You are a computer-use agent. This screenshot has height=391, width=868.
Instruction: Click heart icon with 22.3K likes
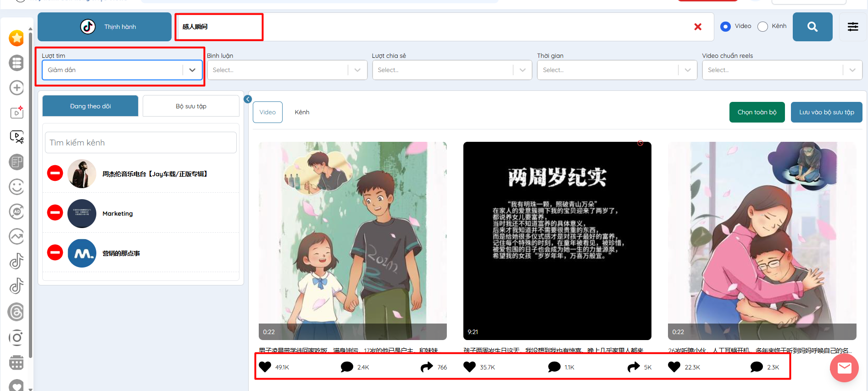(x=674, y=367)
